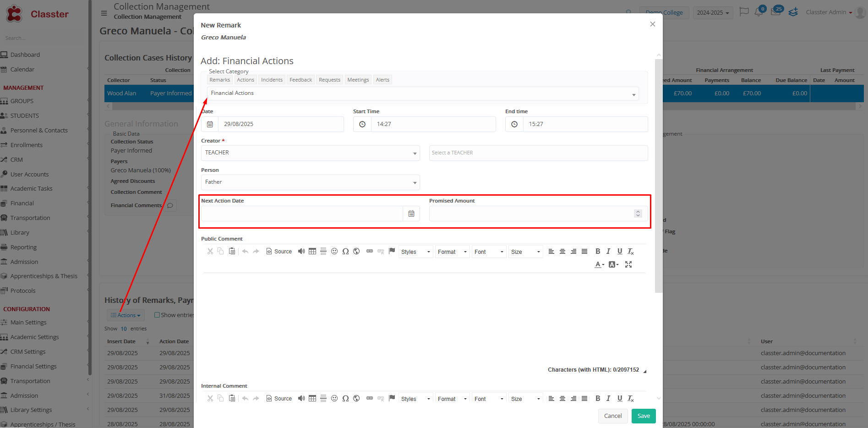Switch to the Incidents category tab
This screenshot has width=868, height=428.
click(x=272, y=80)
